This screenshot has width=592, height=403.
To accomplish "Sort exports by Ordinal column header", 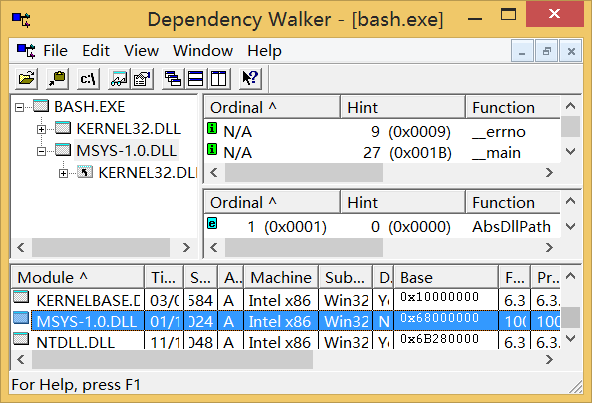I will (x=272, y=203).
